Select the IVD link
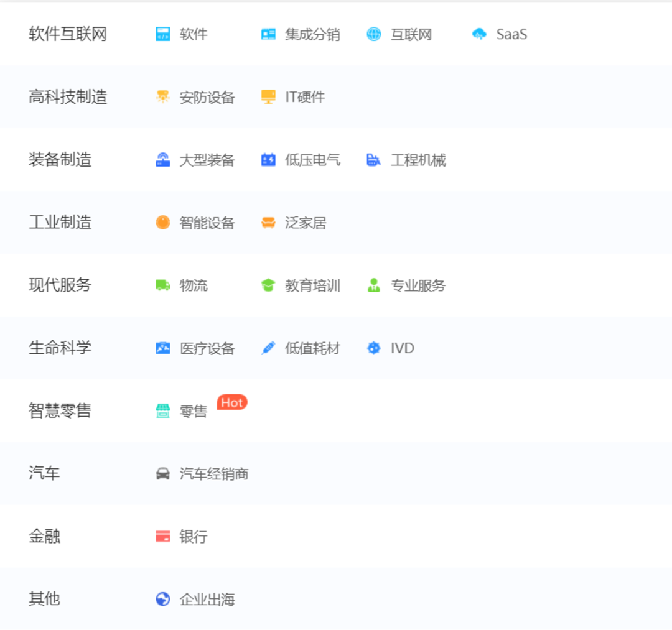This screenshot has width=672, height=630. coord(402,348)
